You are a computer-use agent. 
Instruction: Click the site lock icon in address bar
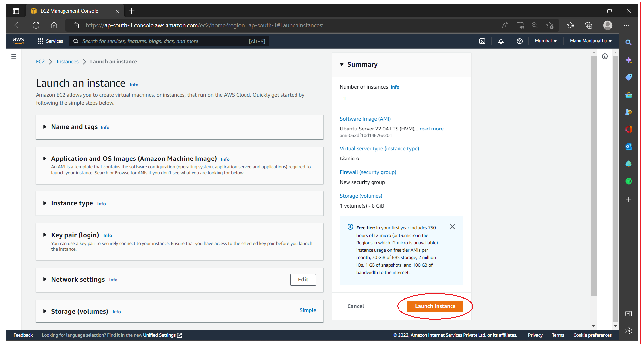tap(76, 25)
